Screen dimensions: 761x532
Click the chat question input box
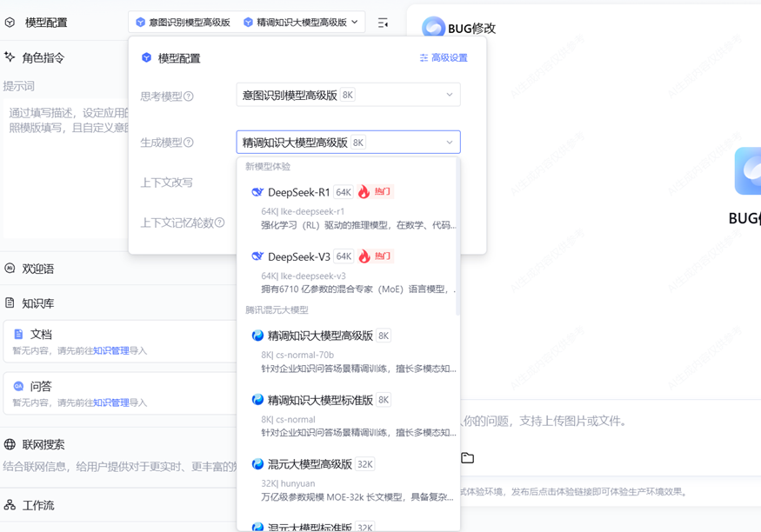[609, 421]
